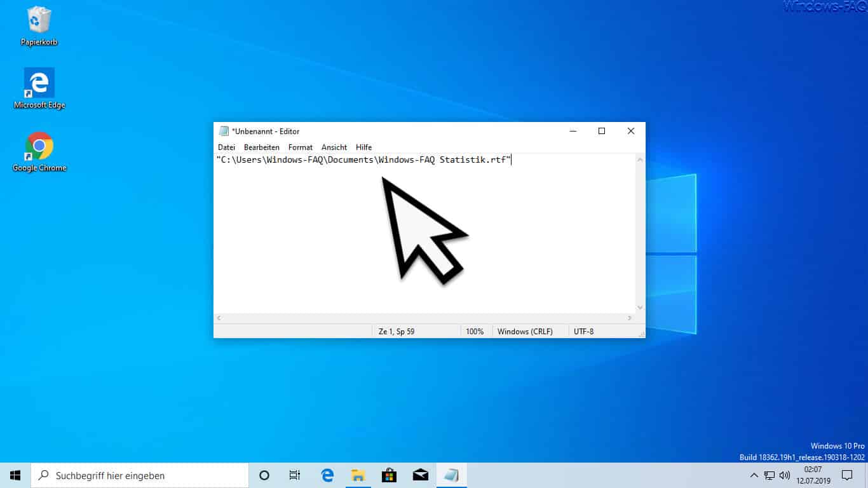Select the Google Chrome desktop shortcut
868x488 pixels.
(x=39, y=151)
